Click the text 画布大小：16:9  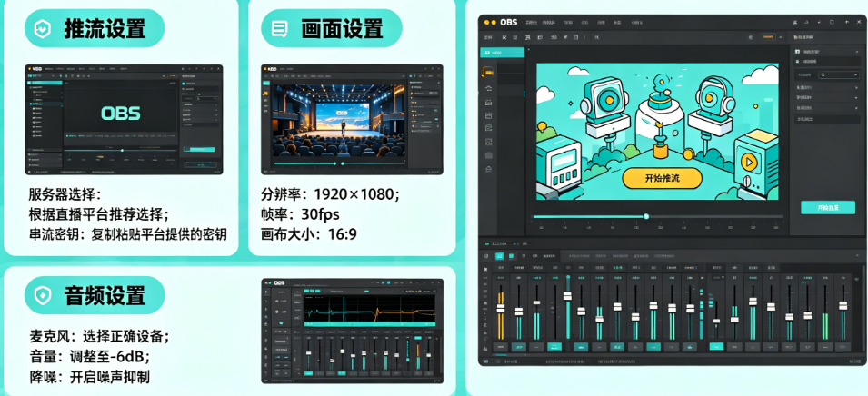coord(309,234)
